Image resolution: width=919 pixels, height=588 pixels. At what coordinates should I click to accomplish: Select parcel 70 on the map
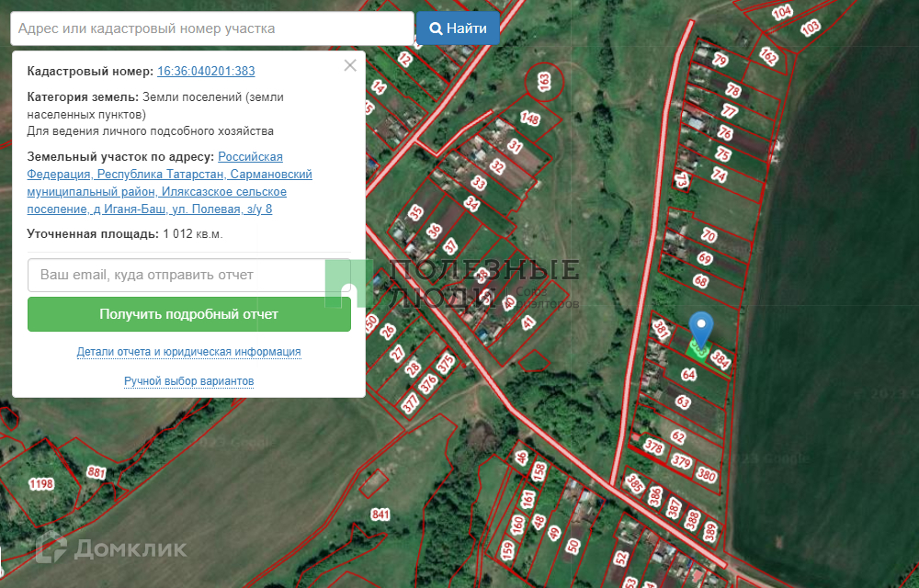tap(709, 235)
